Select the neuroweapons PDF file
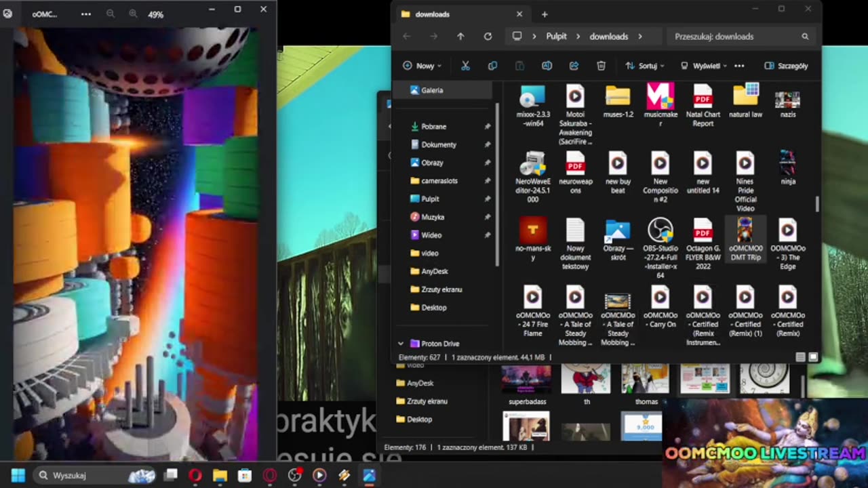This screenshot has width=868, height=488. pos(575,173)
